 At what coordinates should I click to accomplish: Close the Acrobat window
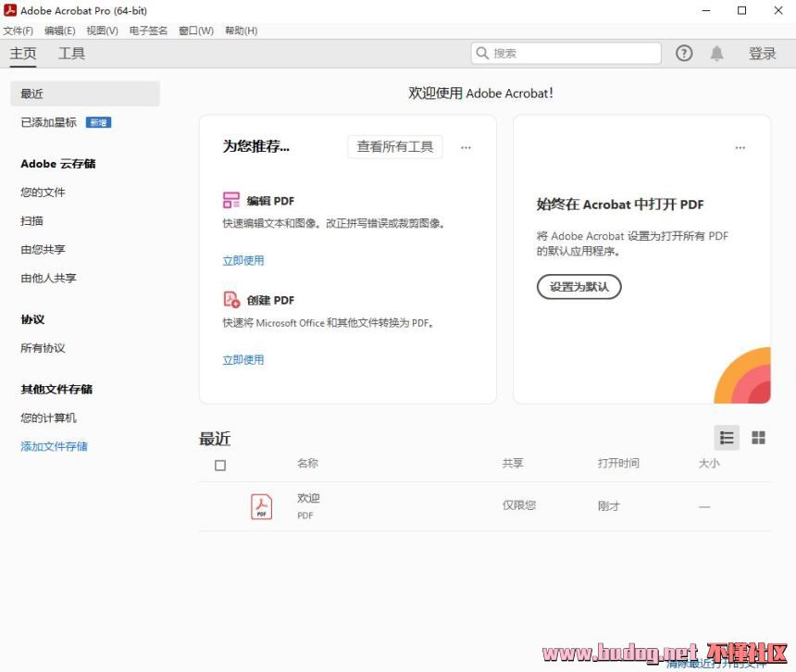tap(778, 10)
